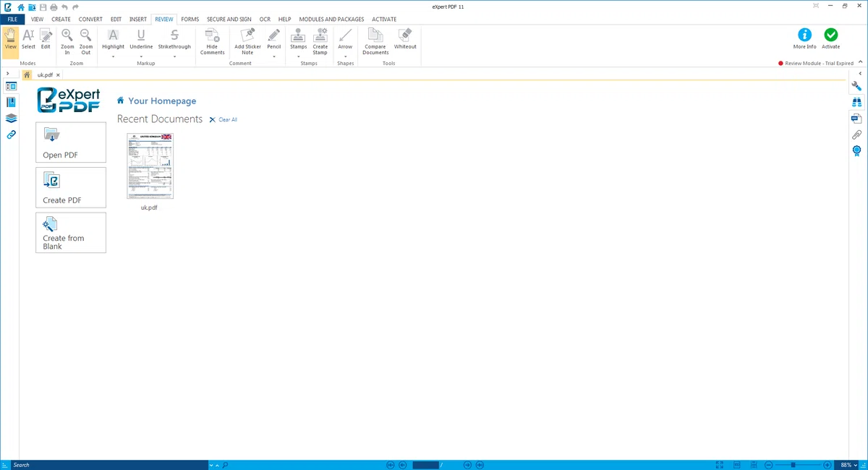
Task: Open the uk.pdf recent document thumbnail
Action: click(150, 166)
